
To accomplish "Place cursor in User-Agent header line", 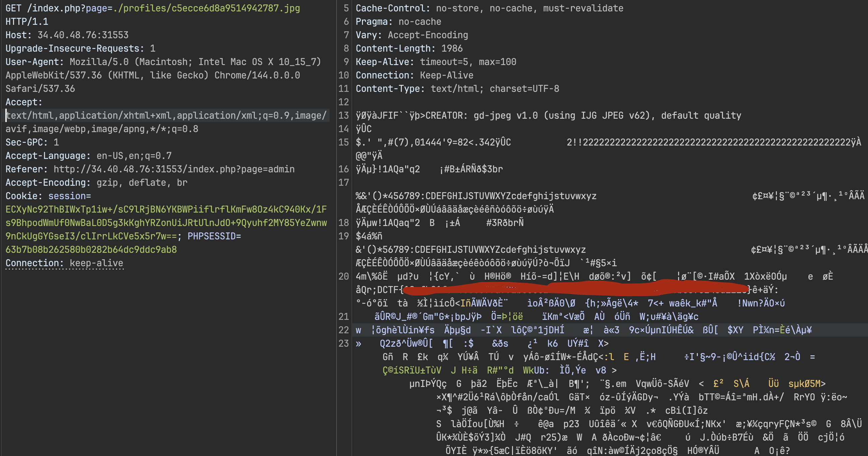I will [163, 62].
